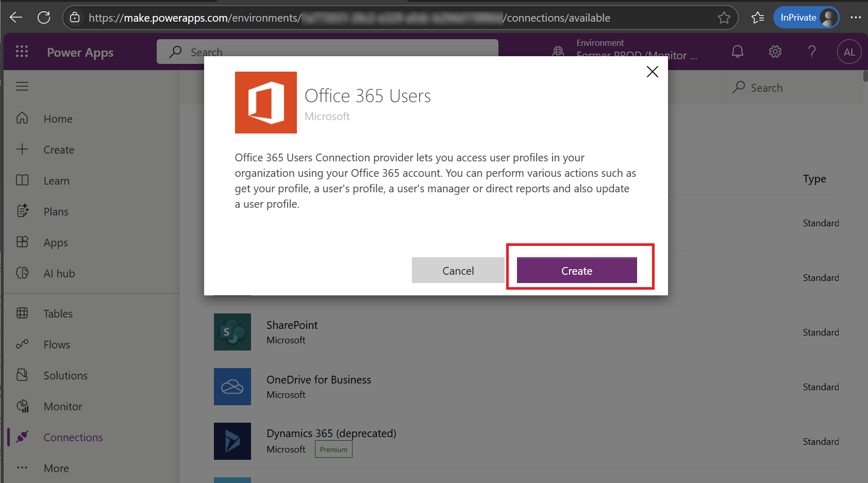Expand the More item in the sidebar
This screenshot has width=868, height=483.
click(x=56, y=468)
